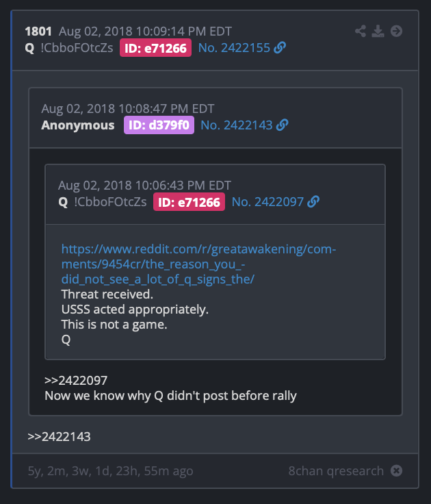The width and height of the screenshot is (431, 504).
Task: Open the reddit greatawakening comments URL
Action: [198, 264]
